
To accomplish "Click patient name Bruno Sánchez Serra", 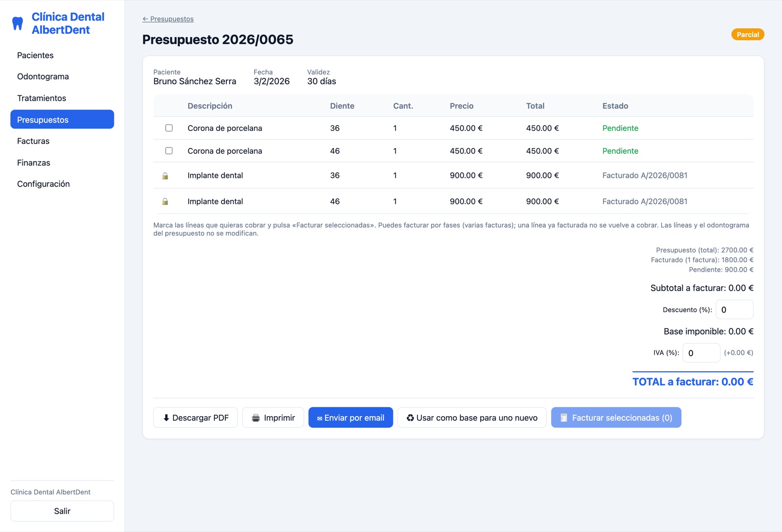I will 195,82.
